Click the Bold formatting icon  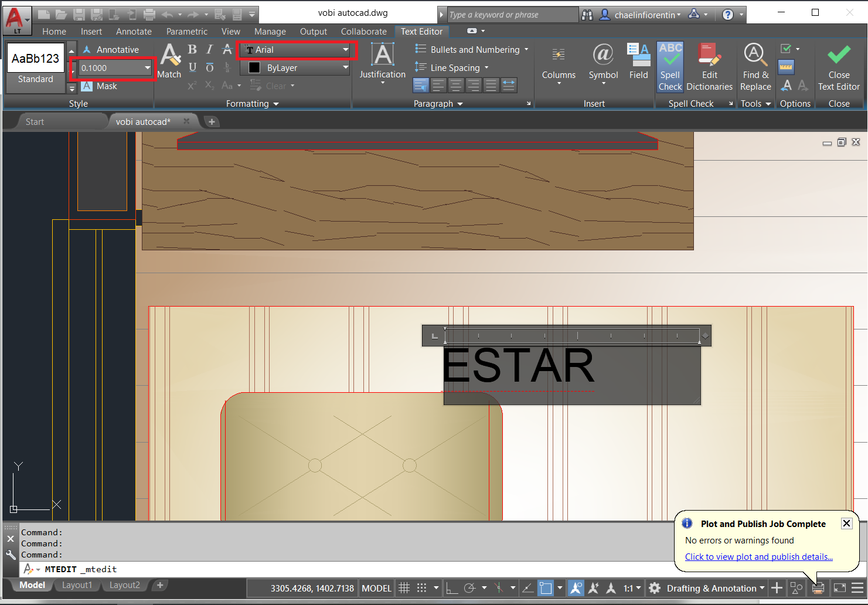192,50
